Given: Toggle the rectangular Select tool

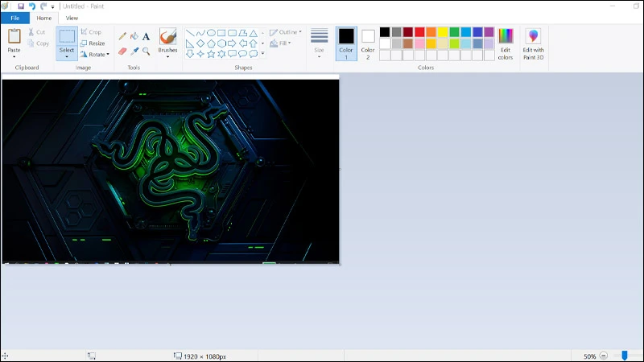Looking at the screenshot, I should 67,37.
